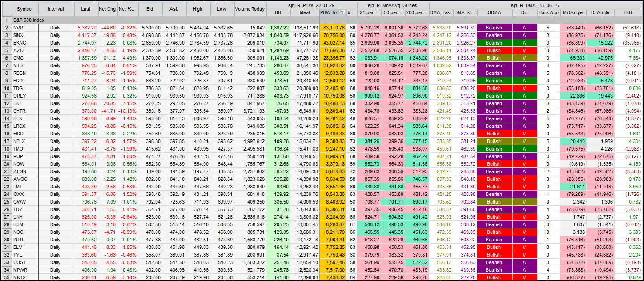Click the Ideal value 138,517.93
Viewport: 644px width, 281px height.
pos(305,28)
